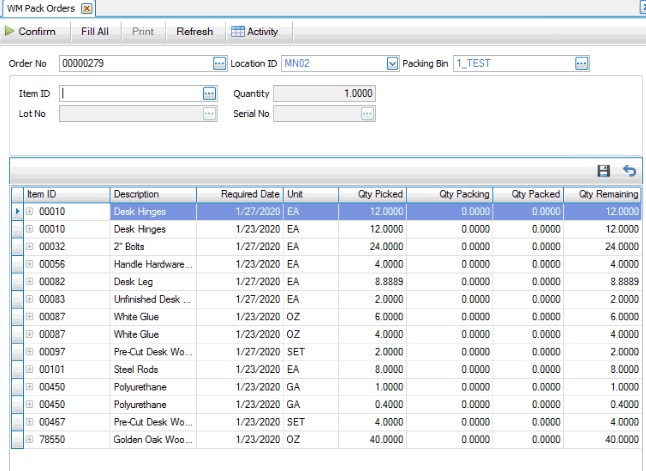Viewport: 646px width, 471px height.
Task: Click the Confirm play icon
Action: [x=10, y=32]
